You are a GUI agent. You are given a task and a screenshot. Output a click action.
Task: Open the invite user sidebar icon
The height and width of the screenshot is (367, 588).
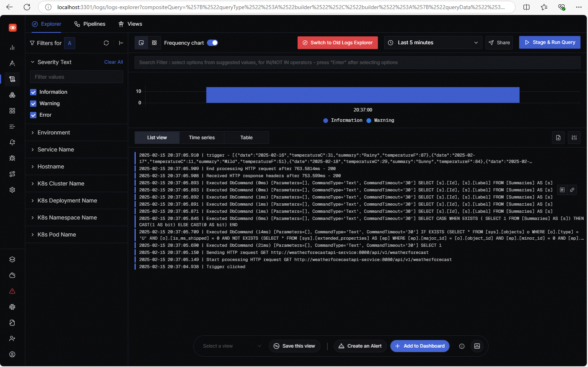tap(12, 339)
